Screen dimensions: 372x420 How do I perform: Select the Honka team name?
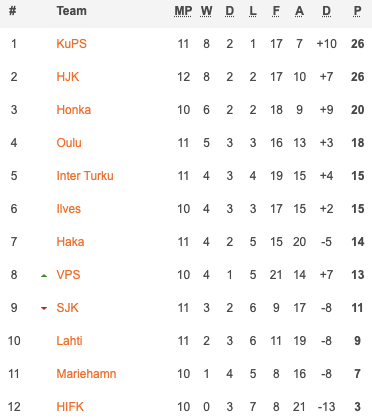(x=74, y=110)
